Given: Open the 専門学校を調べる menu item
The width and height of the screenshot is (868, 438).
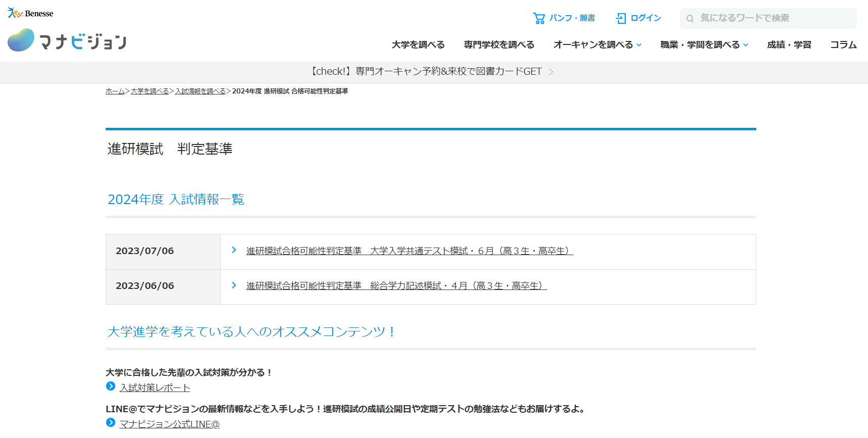Looking at the screenshot, I should [499, 45].
